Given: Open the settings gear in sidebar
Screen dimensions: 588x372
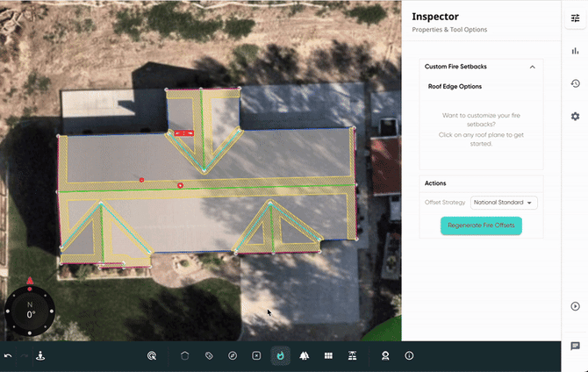Looking at the screenshot, I should click(x=575, y=116).
